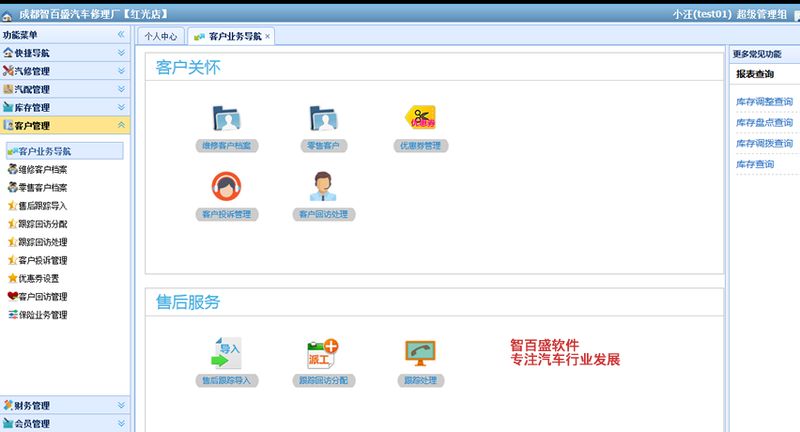Click the 库存管理 folder icon
The width and height of the screenshot is (800, 432).
[8, 107]
